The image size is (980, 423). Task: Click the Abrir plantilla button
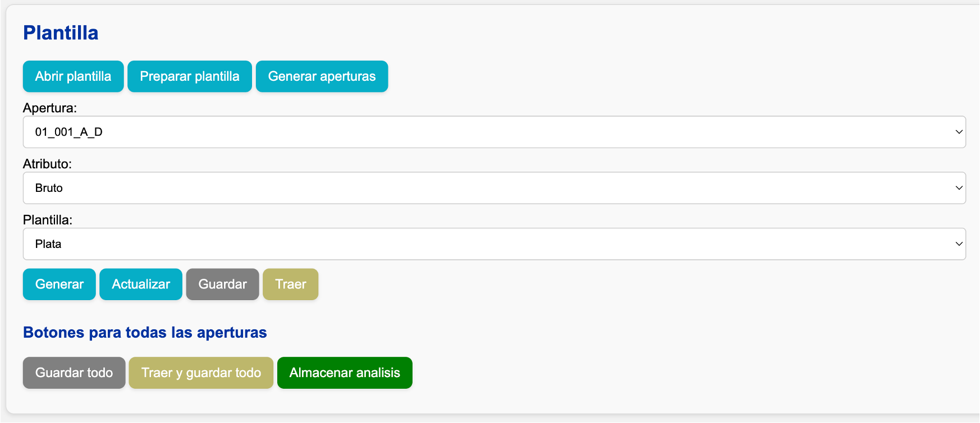(x=73, y=76)
